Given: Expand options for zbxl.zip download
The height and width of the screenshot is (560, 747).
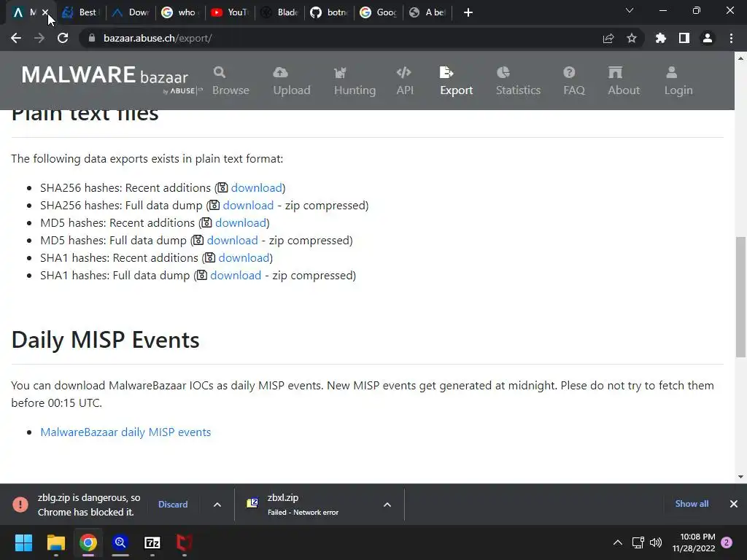Looking at the screenshot, I should (387, 505).
